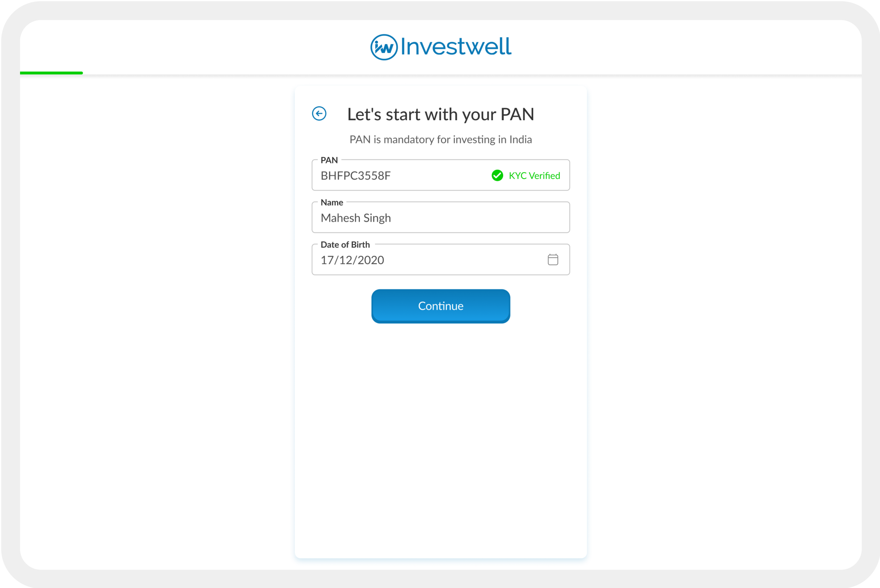This screenshot has width=880, height=588.
Task: Click the green KYC checkmark icon
Action: (497, 175)
